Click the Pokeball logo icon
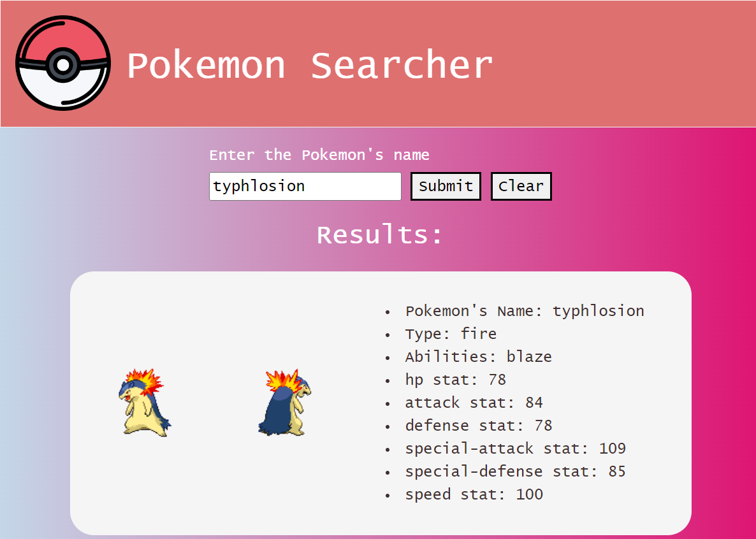 coord(63,63)
